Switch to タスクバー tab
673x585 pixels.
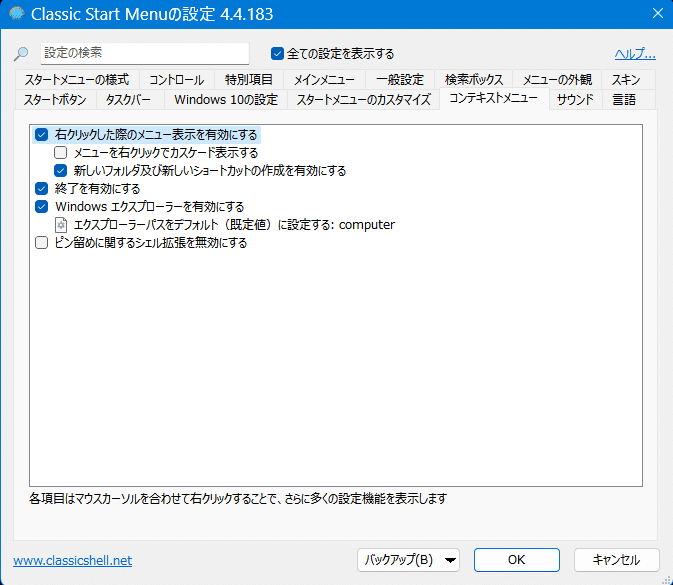(x=128, y=100)
